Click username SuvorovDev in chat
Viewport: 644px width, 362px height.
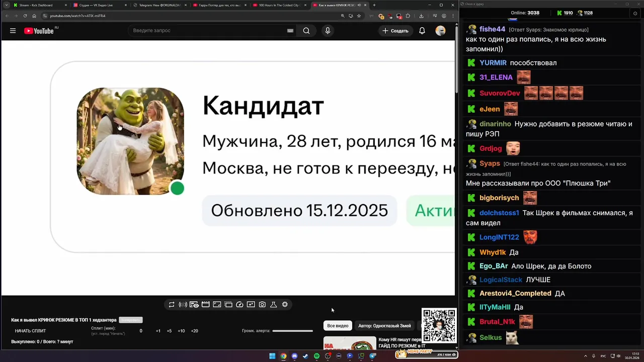tap(500, 93)
